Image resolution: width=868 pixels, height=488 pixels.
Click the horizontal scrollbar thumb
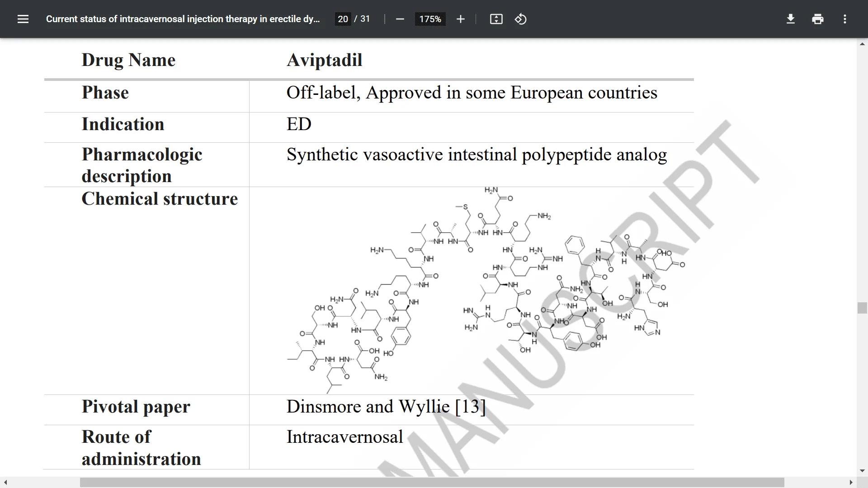[432, 483]
